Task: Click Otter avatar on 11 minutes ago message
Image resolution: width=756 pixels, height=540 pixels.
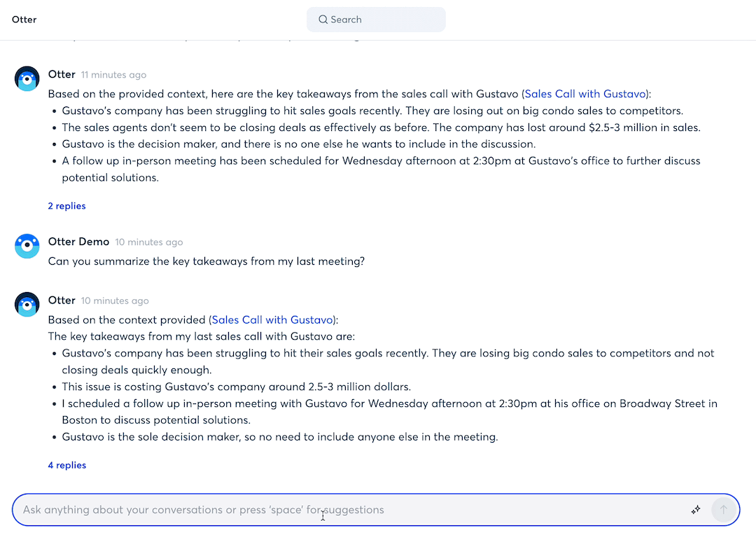Action: [27, 79]
